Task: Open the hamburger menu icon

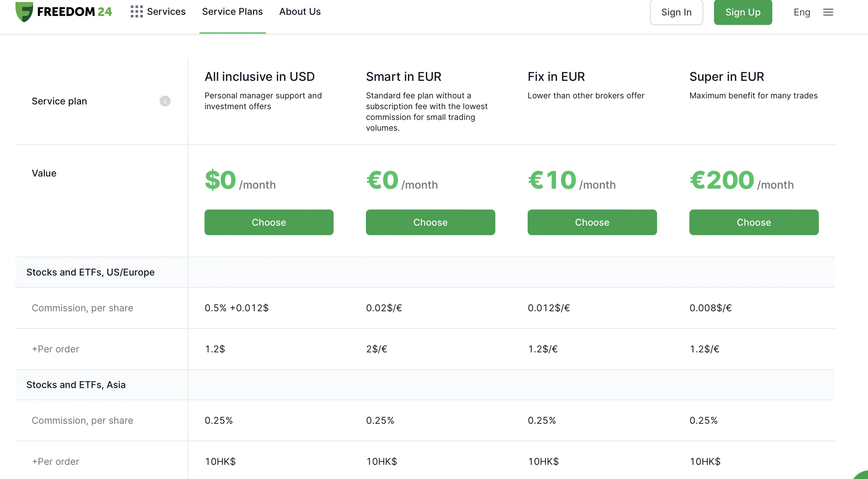Action: click(x=828, y=12)
